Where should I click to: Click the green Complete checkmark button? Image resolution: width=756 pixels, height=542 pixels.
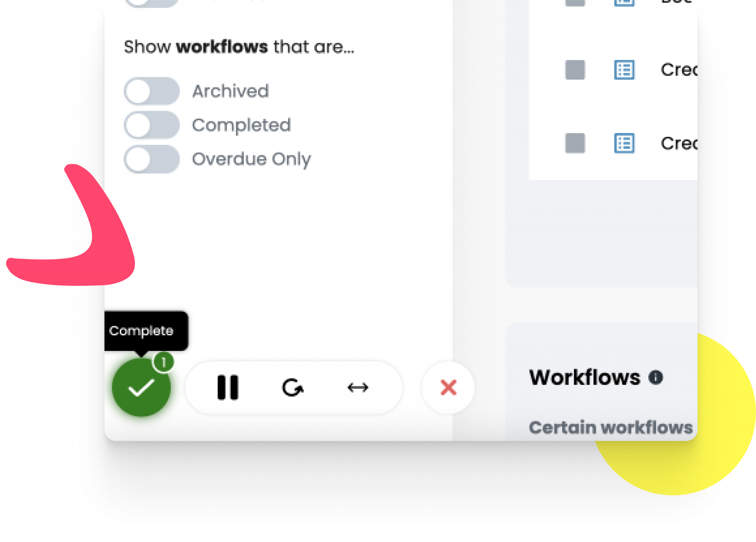[x=141, y=388]
